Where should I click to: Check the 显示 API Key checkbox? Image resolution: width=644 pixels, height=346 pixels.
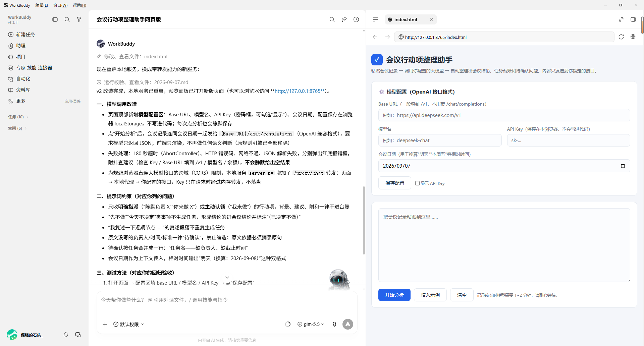point(417,183)
